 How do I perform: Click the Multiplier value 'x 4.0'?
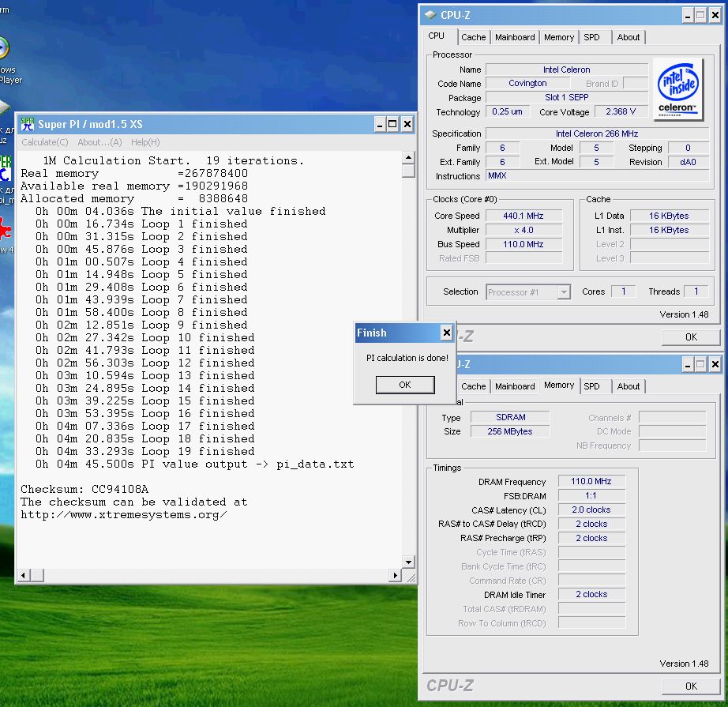click(x=523, y=230)
